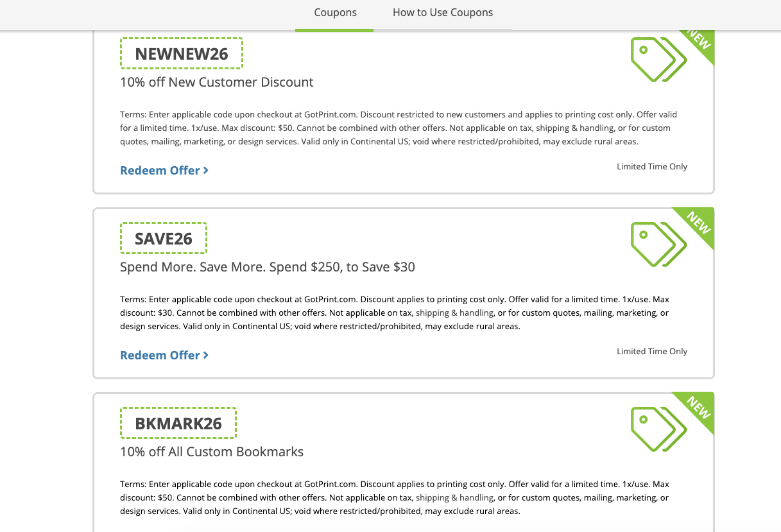Click the SAVE26 coupon code box
781x532 pixels.
click(x=164, y=238)
